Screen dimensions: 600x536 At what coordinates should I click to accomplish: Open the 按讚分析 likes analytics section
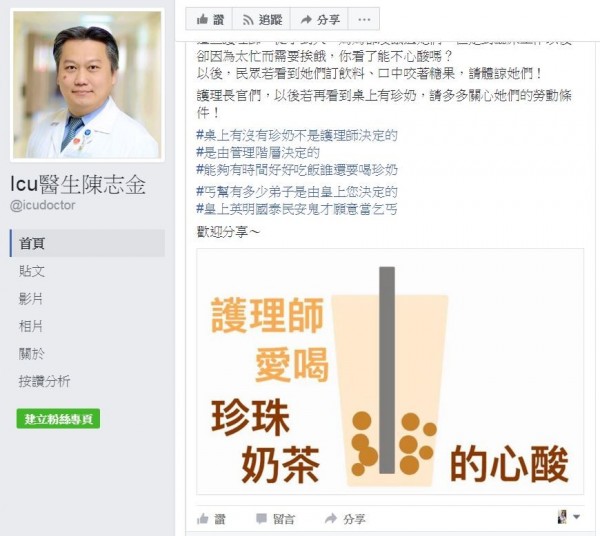(x=44, y=381)
